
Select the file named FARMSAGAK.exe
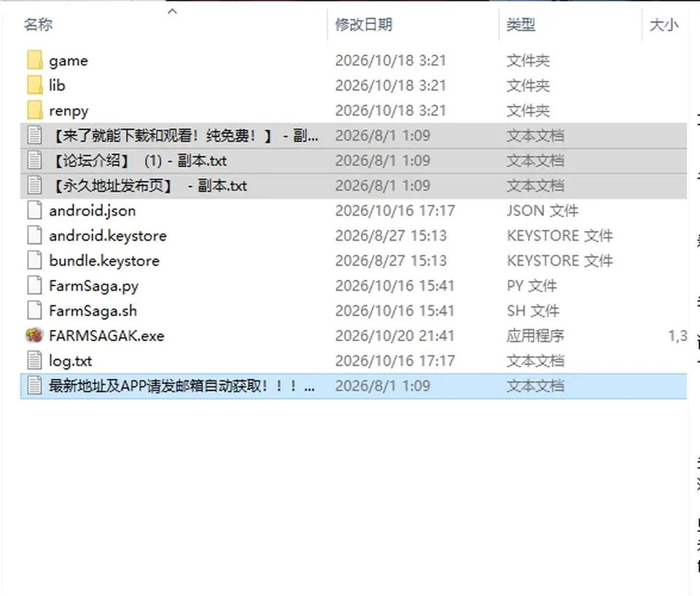(106, 335)
